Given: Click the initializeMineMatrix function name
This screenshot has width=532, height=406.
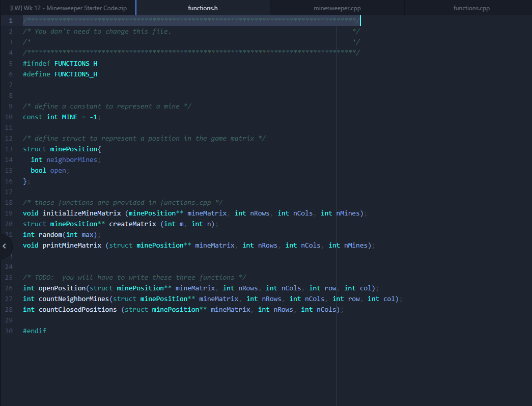Looking at the screenshot, I should point(81,213).
